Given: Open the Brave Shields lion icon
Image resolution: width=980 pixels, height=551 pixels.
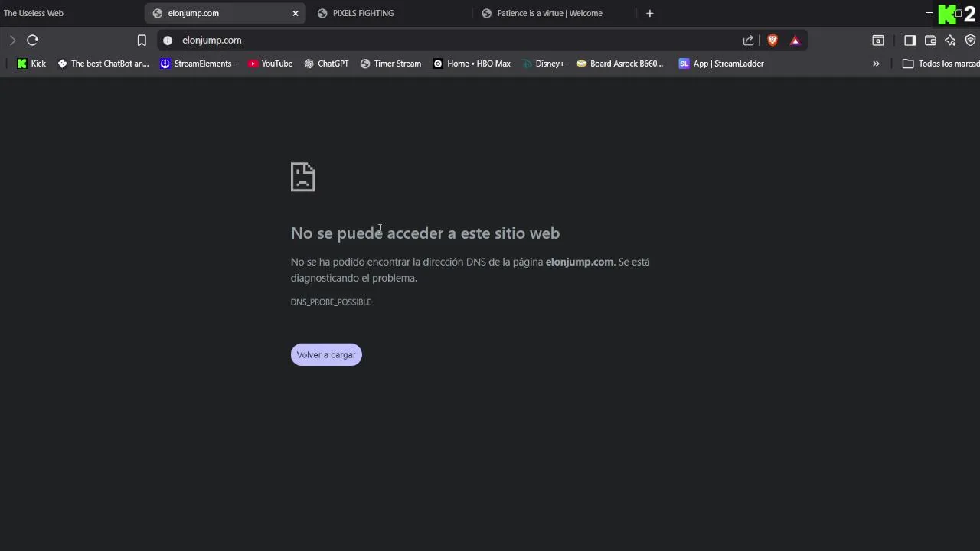Looking at the screenshot, I should [773, 41].
